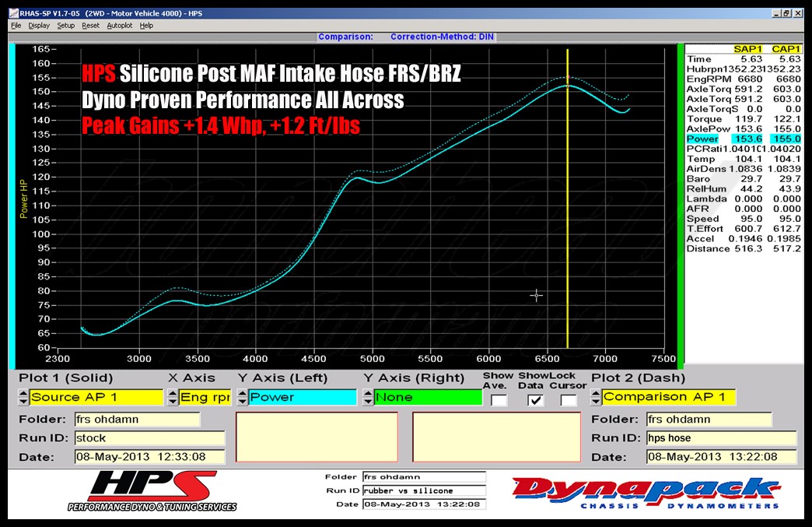This screenshot has height=527, width=812.
Task: Click Plot 2 Date field showing 13:22:08
Action: pos(721,457)
